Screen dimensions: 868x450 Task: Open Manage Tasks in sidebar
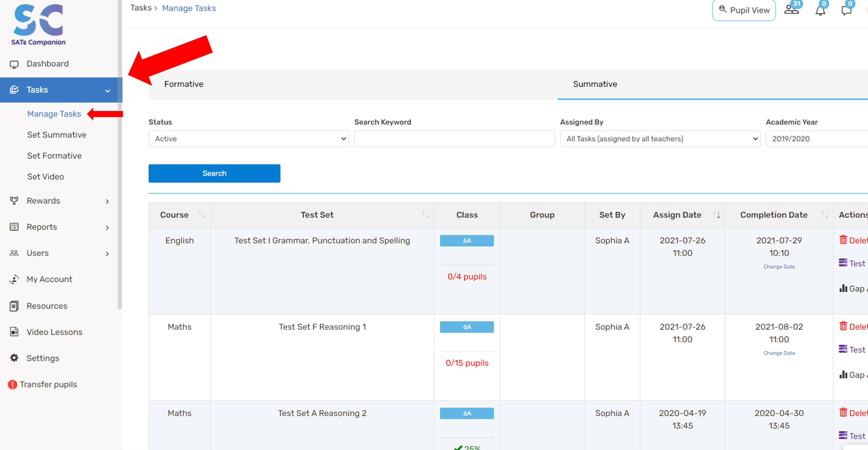(x=54, y=114)
